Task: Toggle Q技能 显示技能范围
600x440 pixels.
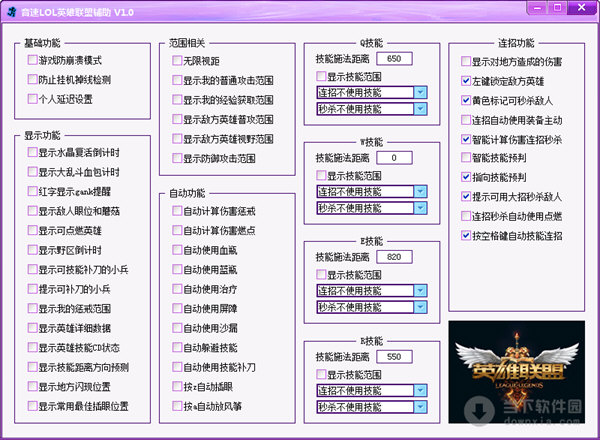Action: [321, 76]
